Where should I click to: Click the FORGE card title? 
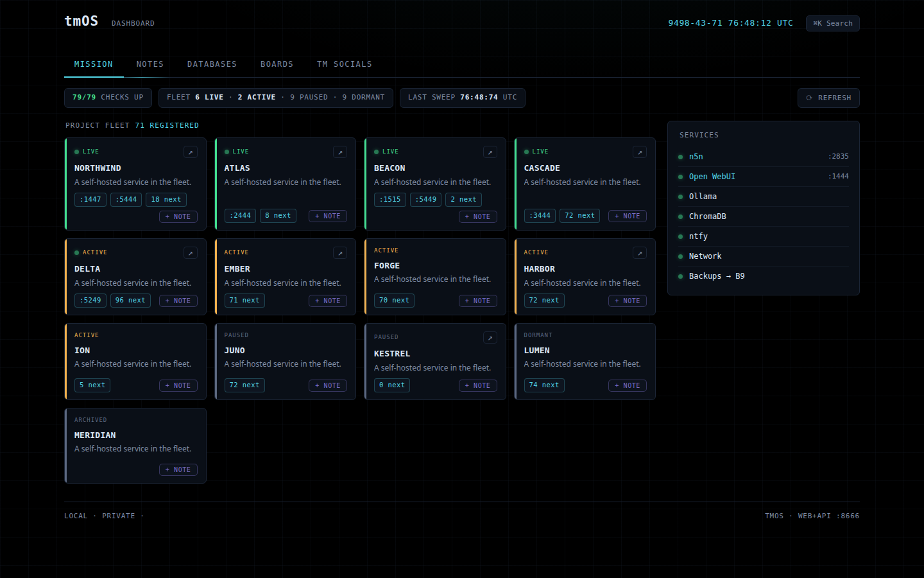point(387,266)
